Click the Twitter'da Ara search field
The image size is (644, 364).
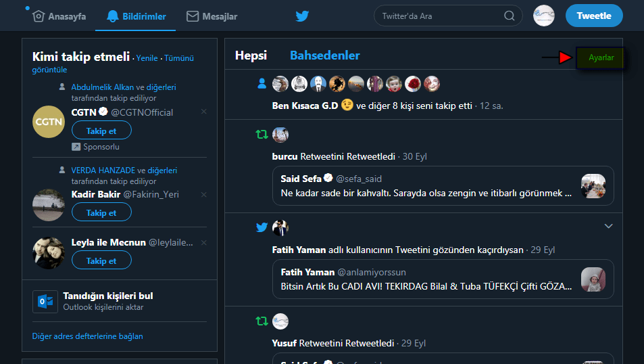click(x=439, y=16)
